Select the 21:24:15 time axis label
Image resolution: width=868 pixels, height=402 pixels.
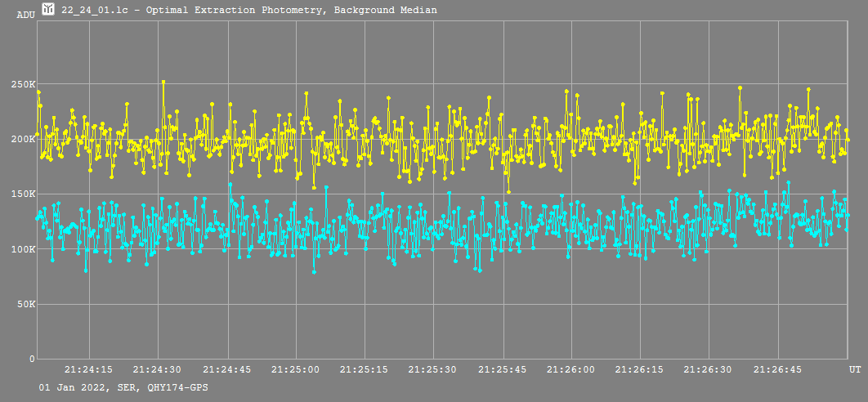point(88,369)
